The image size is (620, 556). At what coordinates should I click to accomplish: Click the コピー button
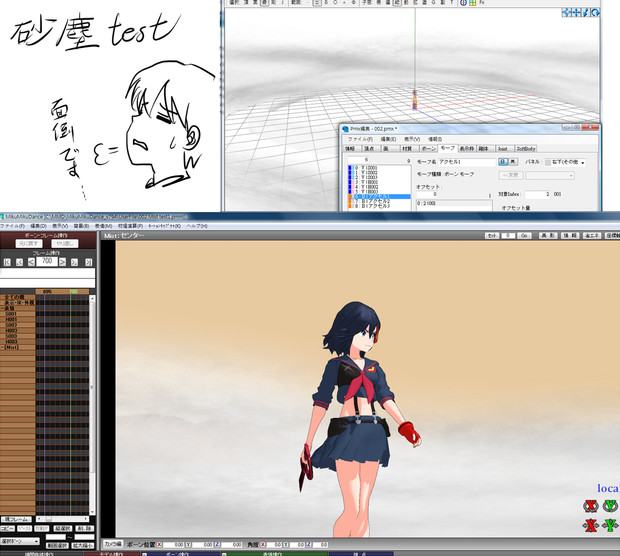pyautogui.click(x=8, y=529)
